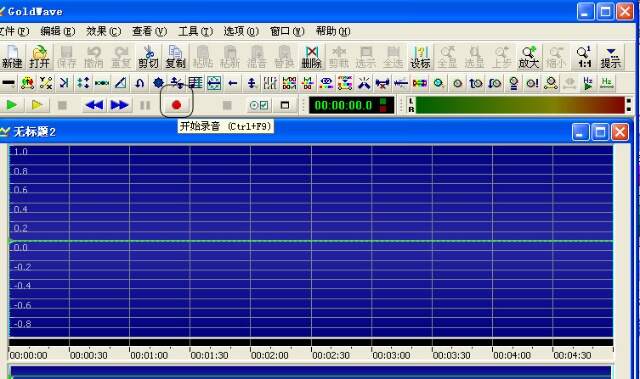Click the yellow play selection button
This screenshot has width=640, height=379.
pyautogui.click(x=37, y=105)
